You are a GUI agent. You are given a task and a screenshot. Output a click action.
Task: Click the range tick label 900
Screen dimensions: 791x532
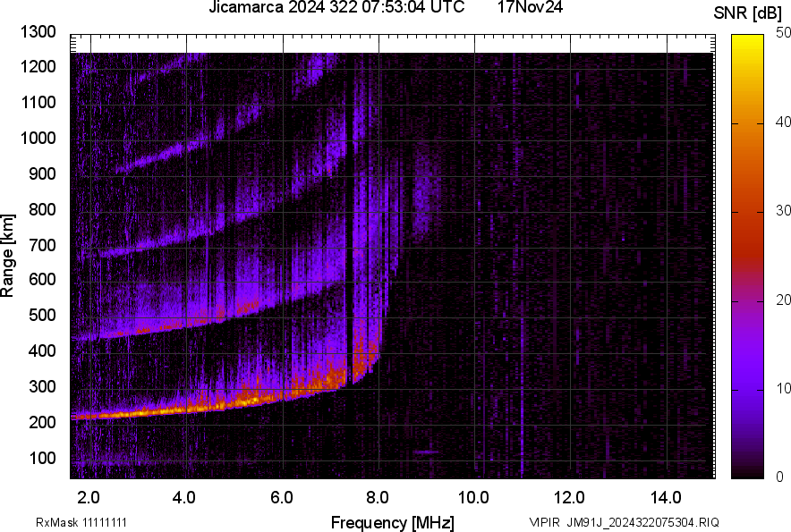[42, 173]
